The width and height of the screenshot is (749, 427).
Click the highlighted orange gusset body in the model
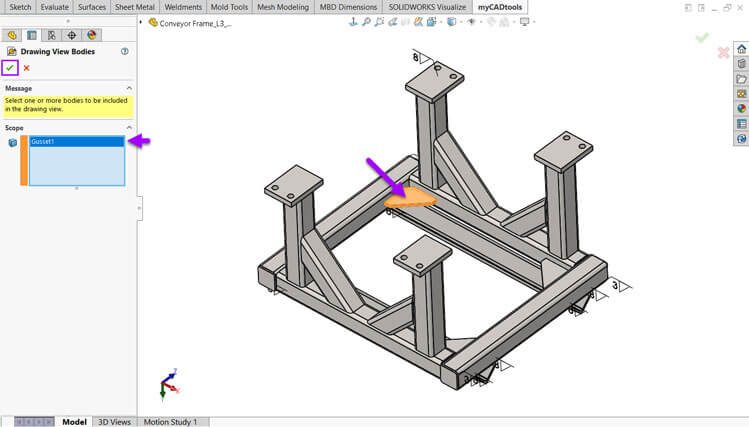tap(411, 198)
